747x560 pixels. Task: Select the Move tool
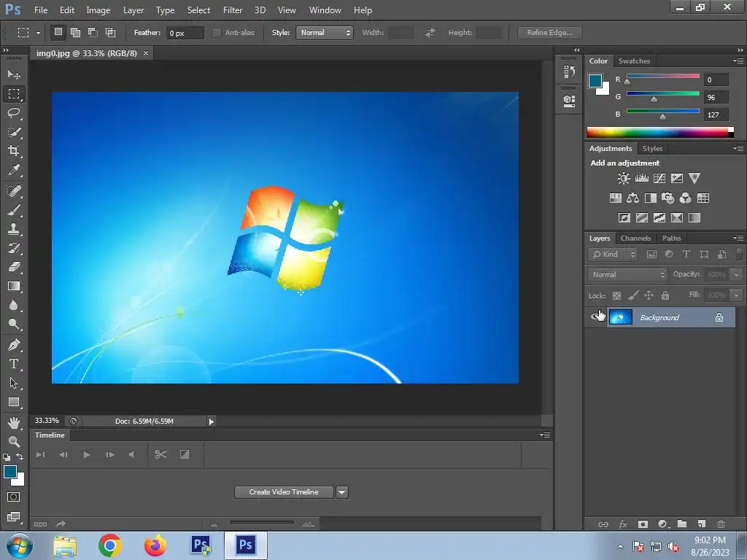click(x=14, y=75)
